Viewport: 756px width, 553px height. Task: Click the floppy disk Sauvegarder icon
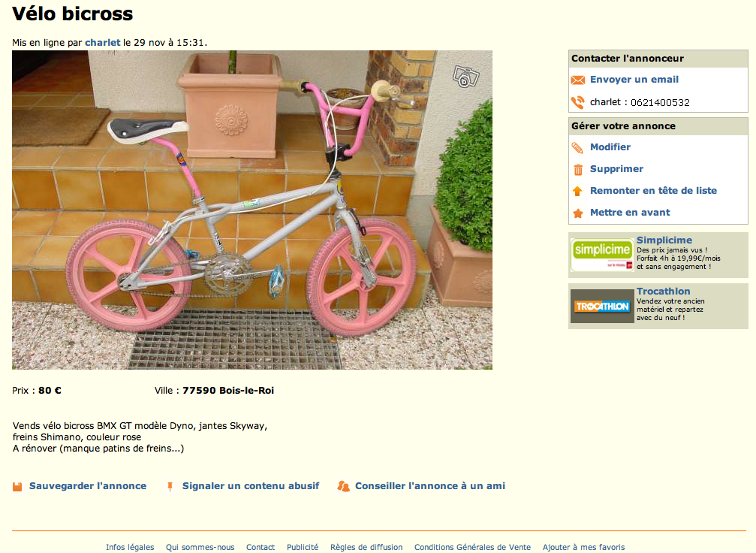point(17,486)
